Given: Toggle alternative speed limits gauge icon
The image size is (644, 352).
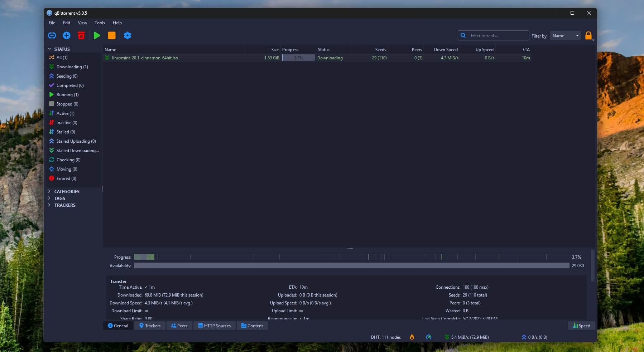Looking at the screenshot, I should [429, 337].
